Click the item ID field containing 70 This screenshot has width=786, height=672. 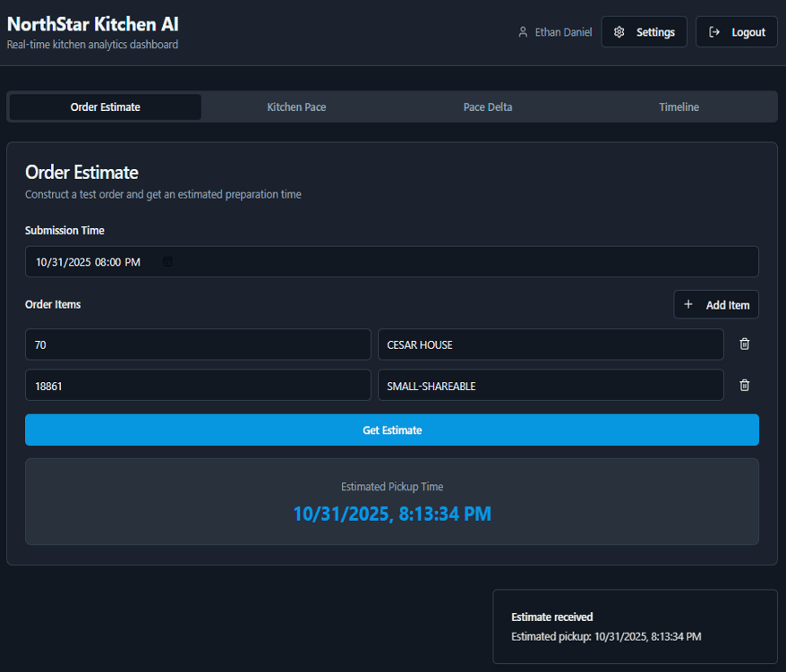pyautogui.click(x=198, y=345)
